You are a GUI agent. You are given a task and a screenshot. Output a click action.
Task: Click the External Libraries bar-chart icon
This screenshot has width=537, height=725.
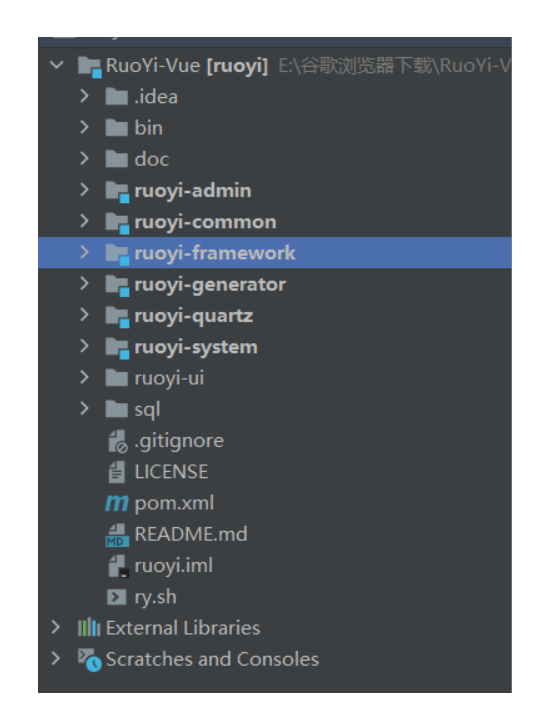point(89,628)
